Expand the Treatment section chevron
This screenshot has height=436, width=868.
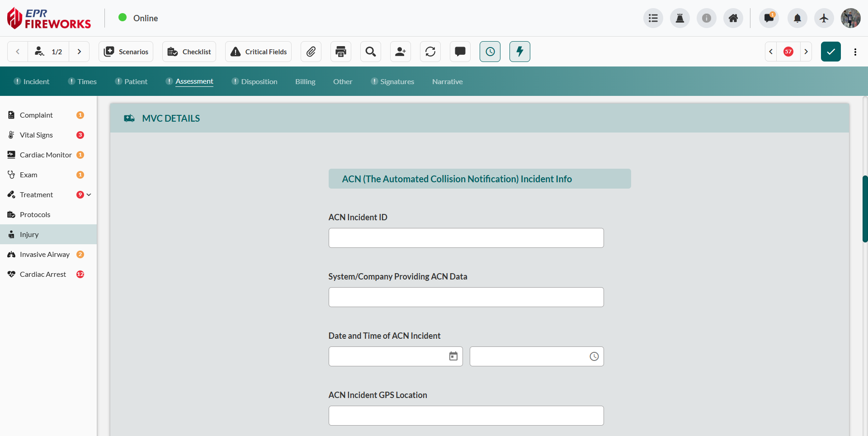click(89, 194)
